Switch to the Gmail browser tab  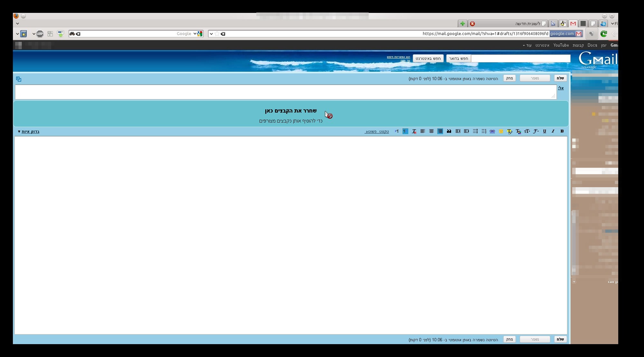[573, 23]
